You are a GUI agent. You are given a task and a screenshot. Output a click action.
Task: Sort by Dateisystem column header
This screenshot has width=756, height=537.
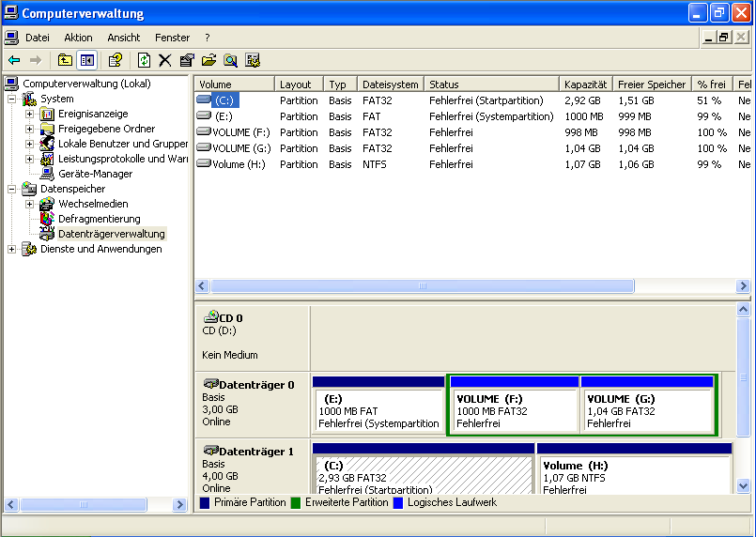[391, 84]
